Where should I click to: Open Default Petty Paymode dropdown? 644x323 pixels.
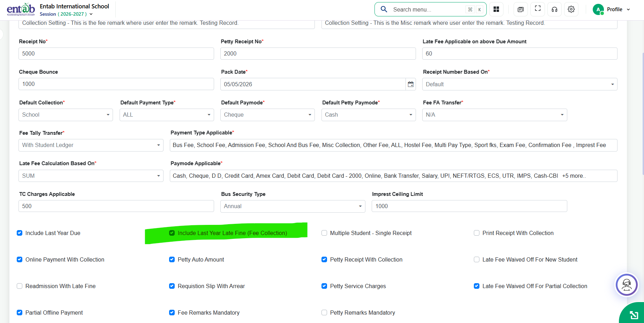[x=369, y=115]
